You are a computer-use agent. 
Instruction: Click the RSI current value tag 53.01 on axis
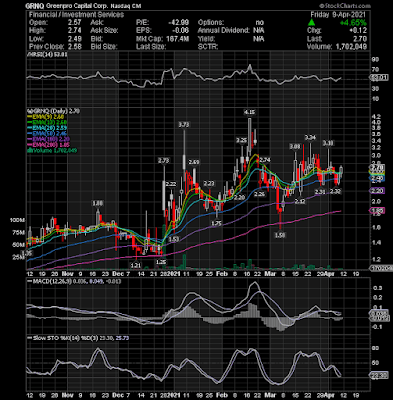pos(379,78)
